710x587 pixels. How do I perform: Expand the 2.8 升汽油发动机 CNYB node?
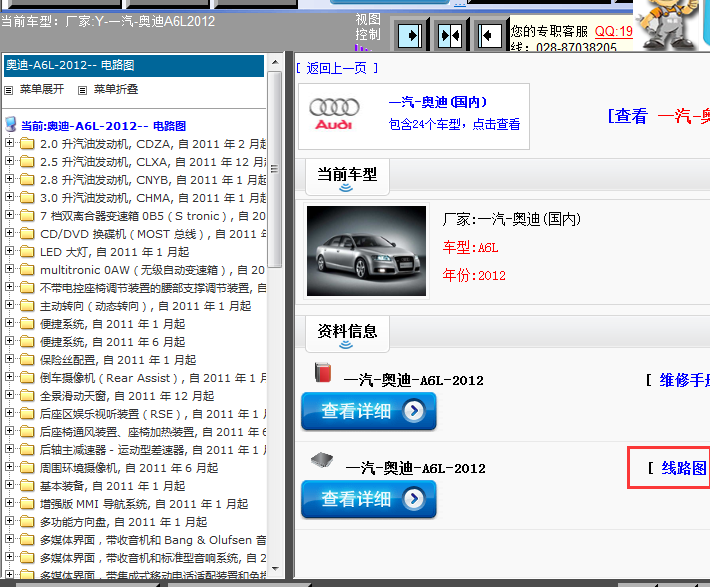(9, 179)
